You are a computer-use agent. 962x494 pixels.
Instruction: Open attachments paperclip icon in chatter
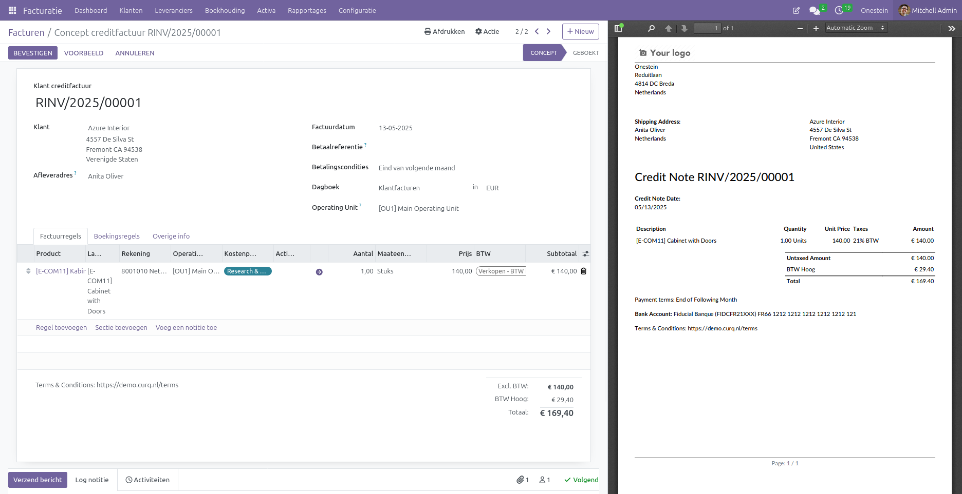click(x=522, y=480)
